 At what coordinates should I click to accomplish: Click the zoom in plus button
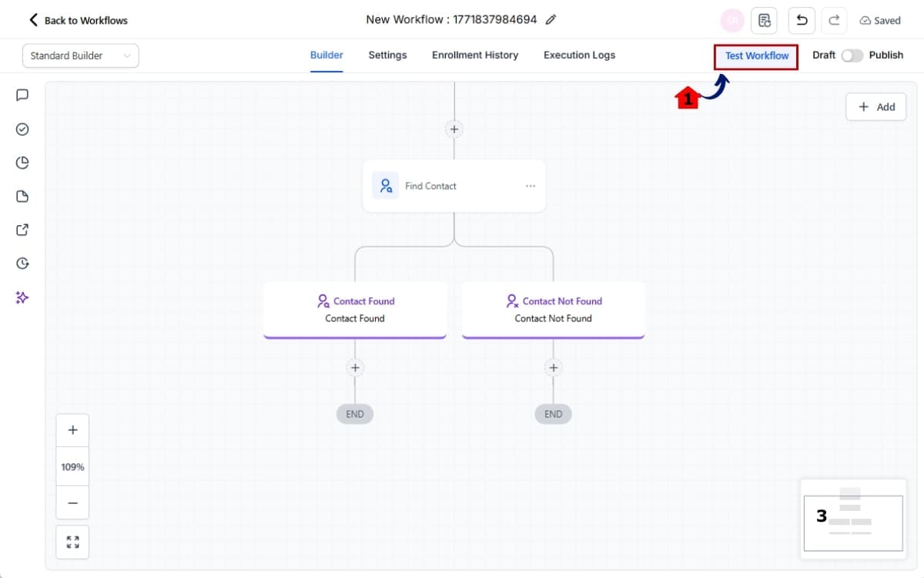coord(72,430)
